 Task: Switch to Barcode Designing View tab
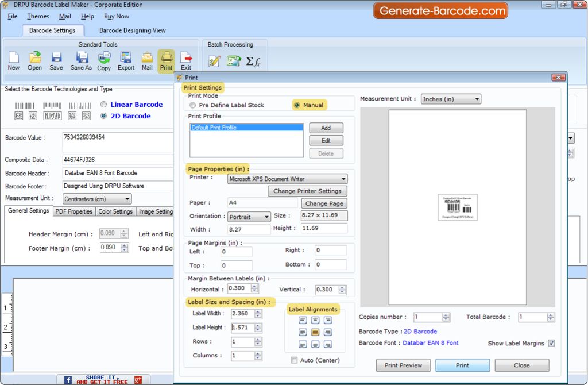pos(133,30)
